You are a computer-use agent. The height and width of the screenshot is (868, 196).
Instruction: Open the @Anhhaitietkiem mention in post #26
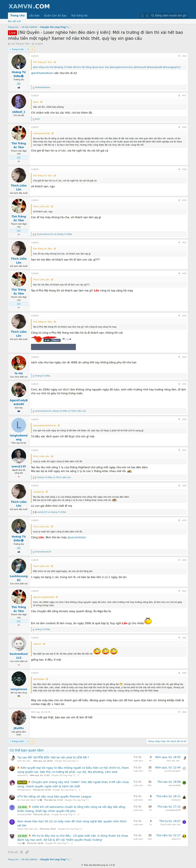(42, 73)
